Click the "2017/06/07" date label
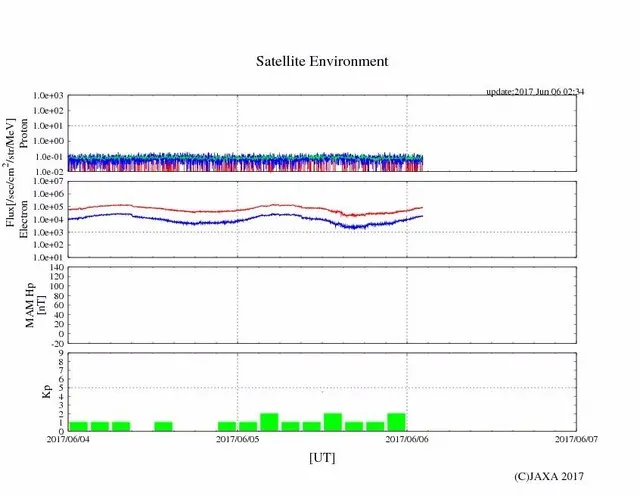Viewport: 640px width, 496px height. (576, 439)
